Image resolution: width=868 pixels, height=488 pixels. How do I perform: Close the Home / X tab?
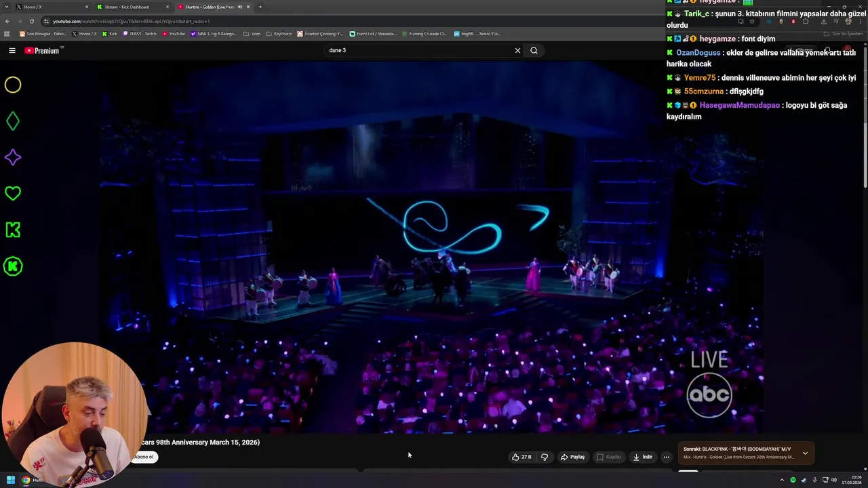[86, 7]
